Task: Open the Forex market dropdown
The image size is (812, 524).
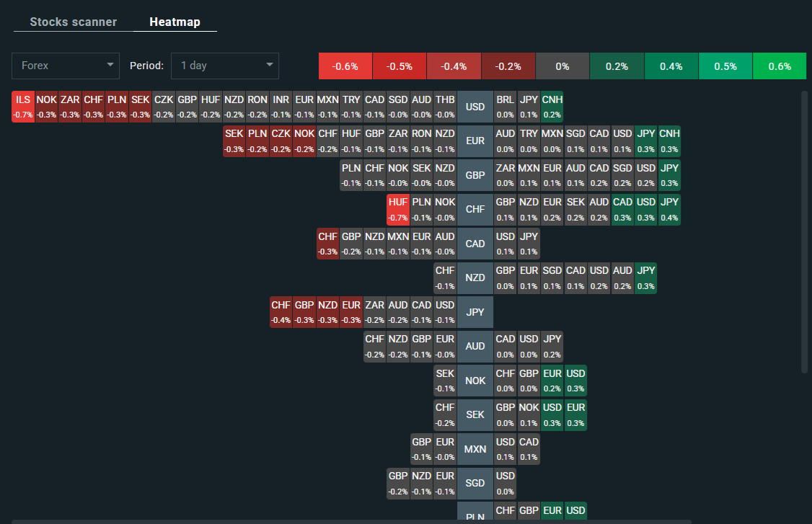Action: coord(66,66)
